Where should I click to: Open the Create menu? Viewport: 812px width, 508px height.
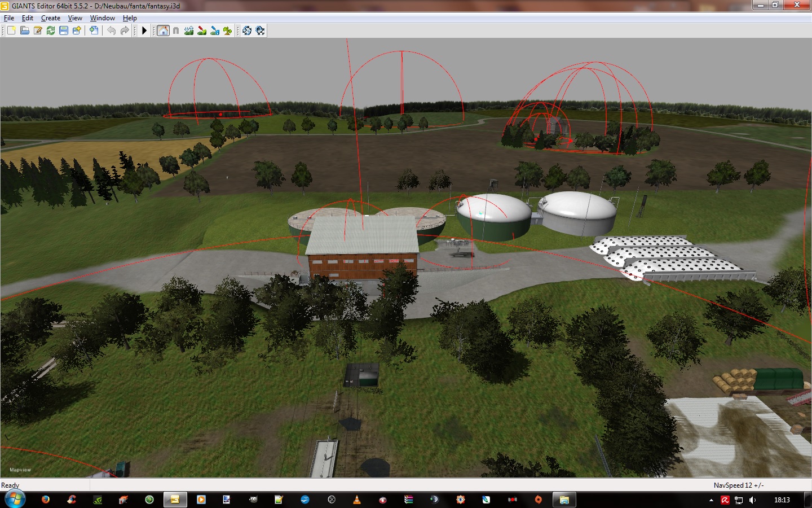51,18
